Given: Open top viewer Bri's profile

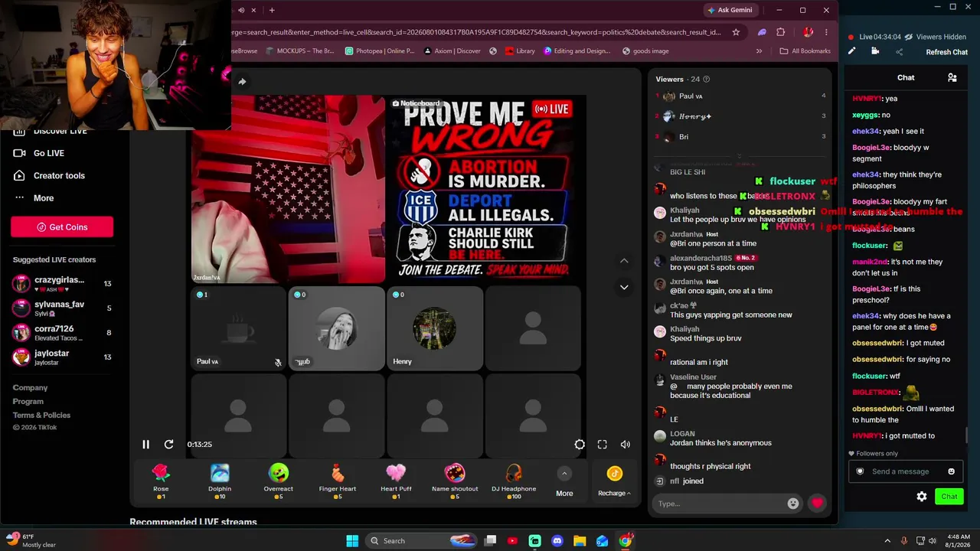Looking at the screenshot, I should [740, 137].
